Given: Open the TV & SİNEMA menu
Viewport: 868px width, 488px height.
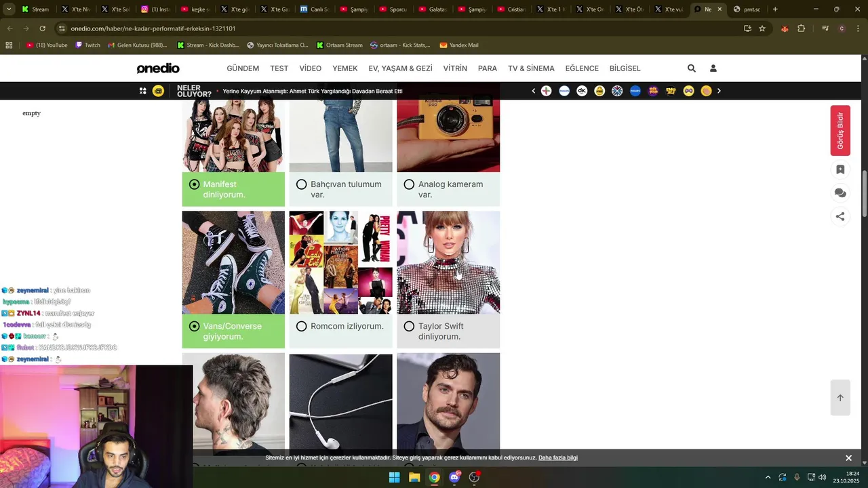Looking at the screenshot, I should click(531, 68).
